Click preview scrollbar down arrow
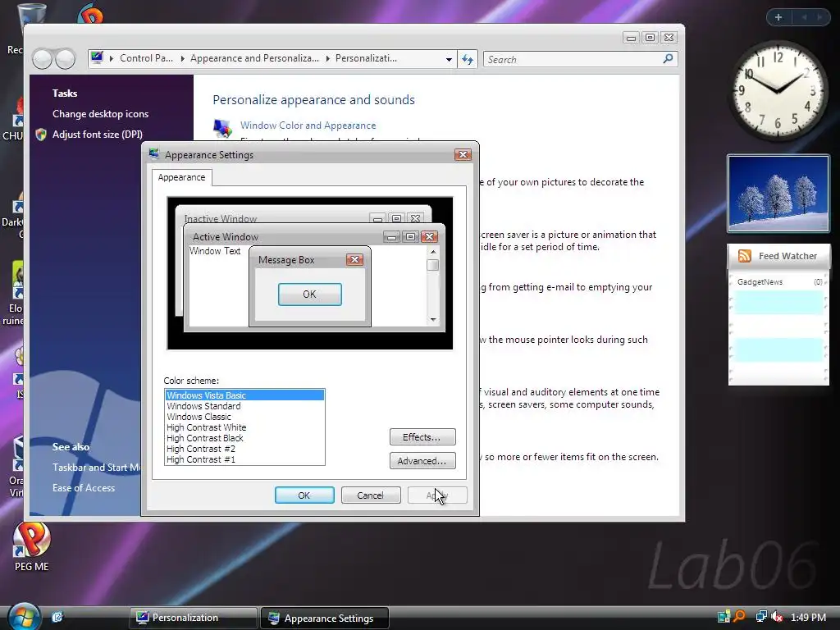840x630 pixels. (x=433, y=320)
